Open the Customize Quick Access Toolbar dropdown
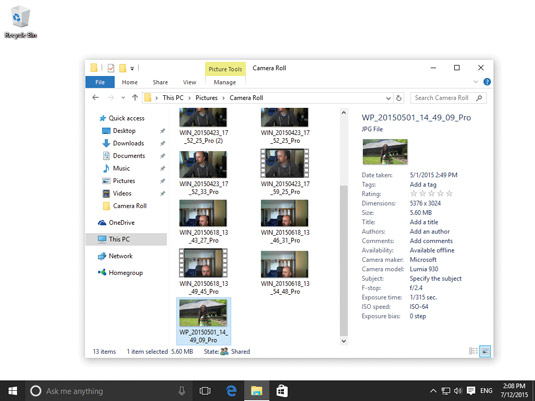The image size is (535, 401). click(132, 68)
